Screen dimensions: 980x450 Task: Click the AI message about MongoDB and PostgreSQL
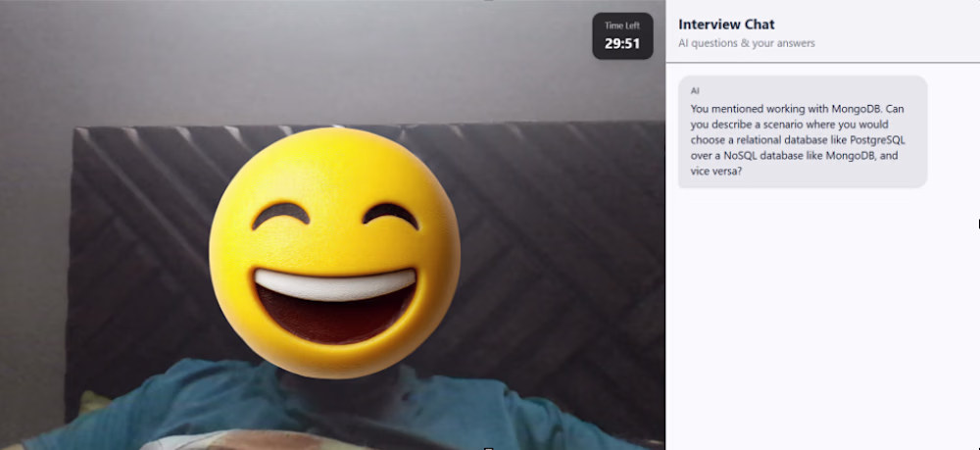point(803,131)
